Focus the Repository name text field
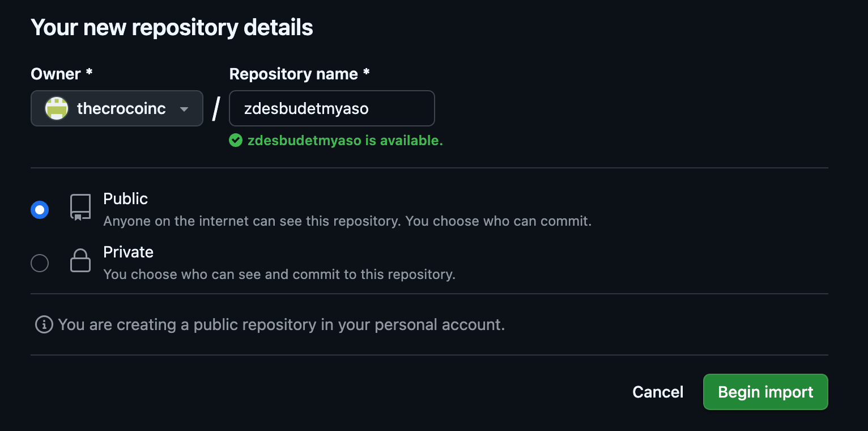 tap(331, 108)
